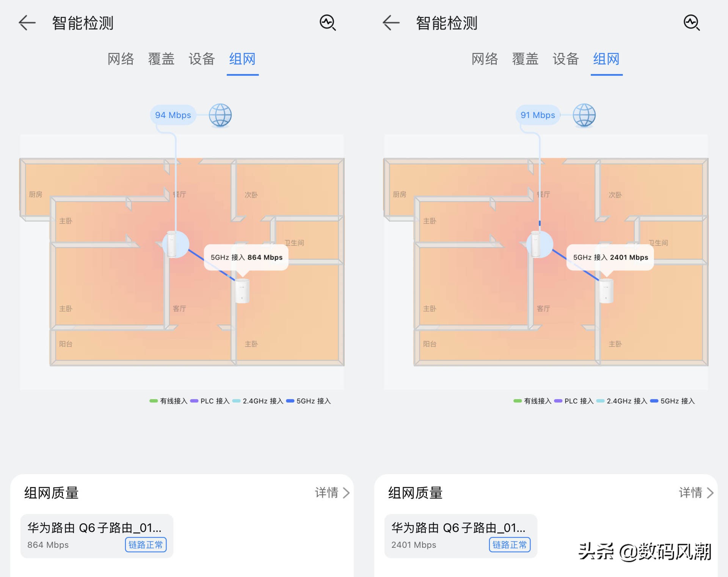Click the 链路正常 status badge
The image size is (728, 577).
click(146, 545)
